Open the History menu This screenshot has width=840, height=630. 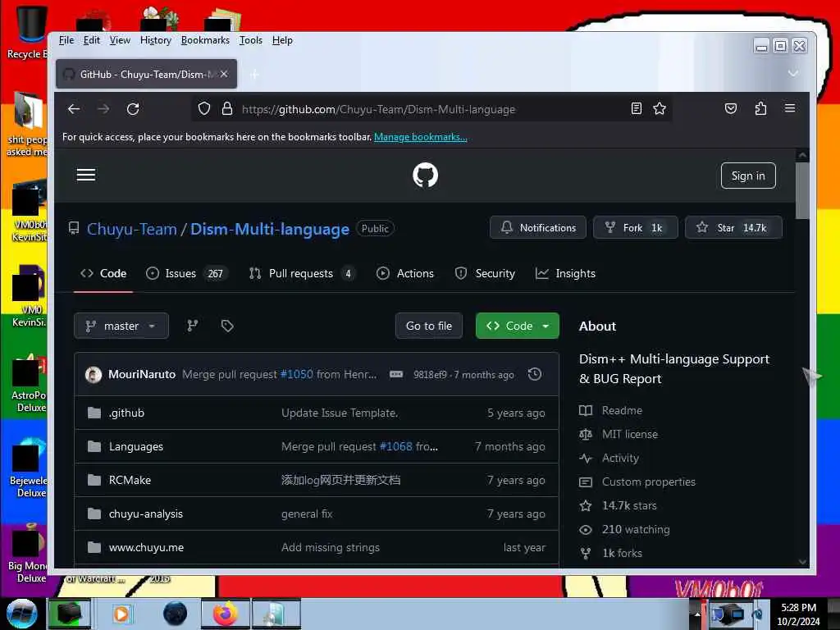(155, 40)
